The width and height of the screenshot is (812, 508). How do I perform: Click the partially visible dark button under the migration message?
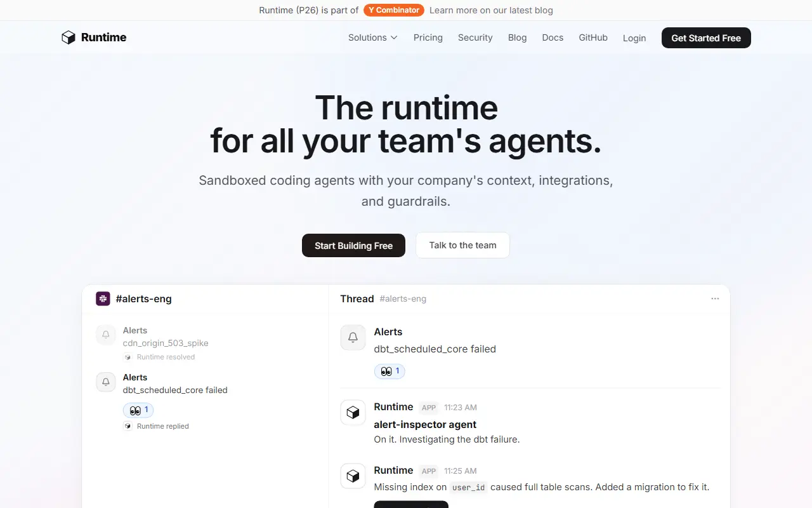click(x=411, y=504)
